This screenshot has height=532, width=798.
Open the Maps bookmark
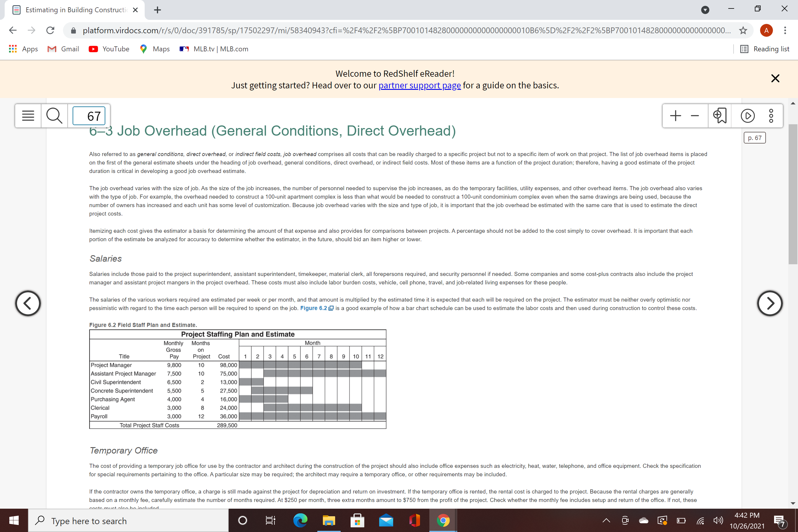155,49
